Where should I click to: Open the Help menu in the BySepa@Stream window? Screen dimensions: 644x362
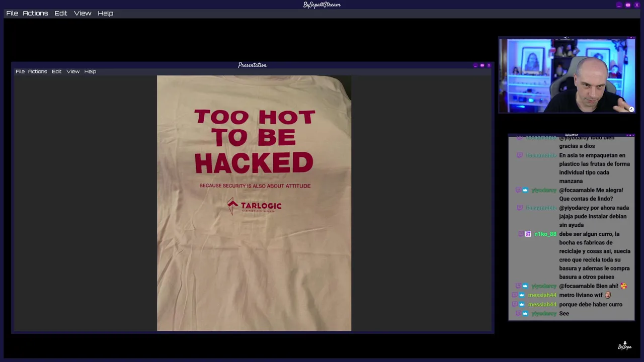click(105, 13)
